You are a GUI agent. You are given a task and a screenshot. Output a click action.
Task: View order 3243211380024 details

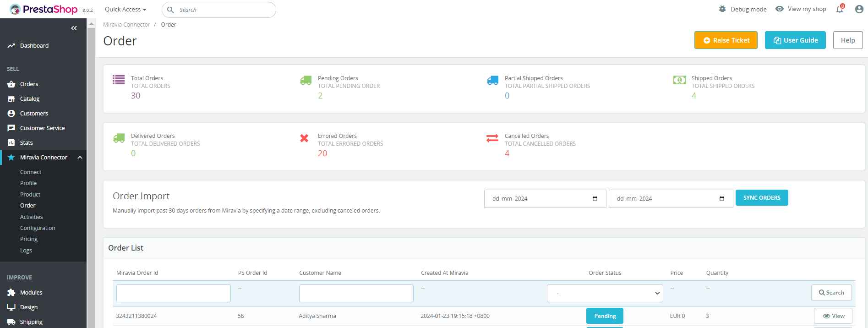(x=833, y=316)
